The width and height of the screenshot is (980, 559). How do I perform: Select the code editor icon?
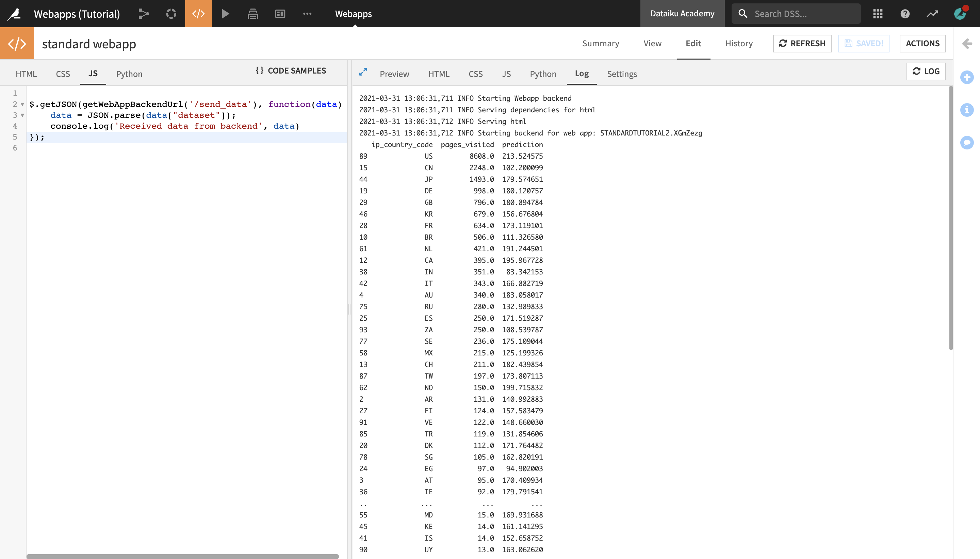199,14
